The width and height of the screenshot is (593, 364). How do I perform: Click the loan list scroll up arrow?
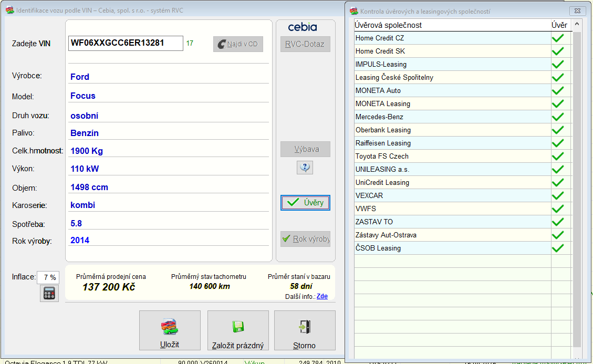tap(577, 24)
